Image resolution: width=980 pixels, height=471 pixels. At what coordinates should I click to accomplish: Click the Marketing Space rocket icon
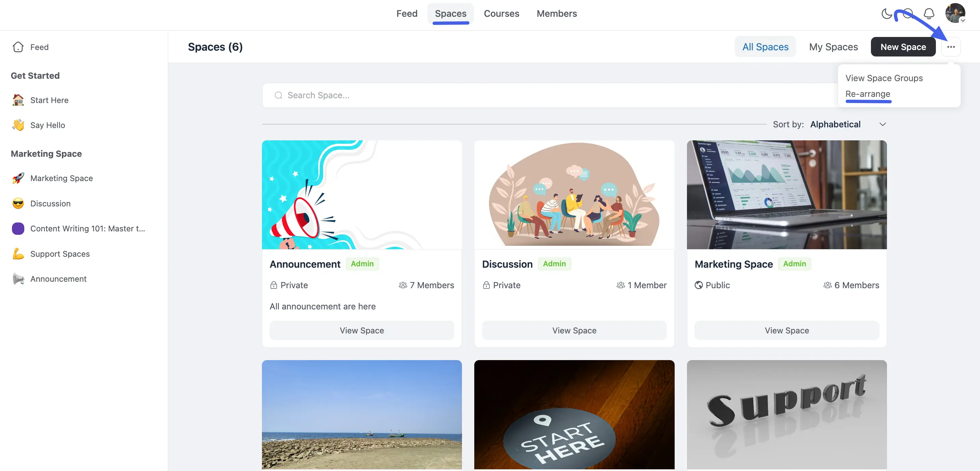click(18, 178)
